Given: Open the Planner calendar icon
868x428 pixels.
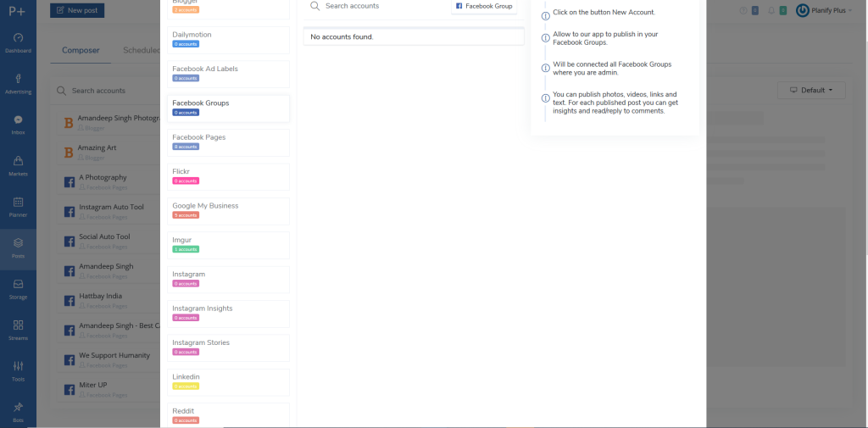Looking at the screenshot, I should (x=18, y=207).
